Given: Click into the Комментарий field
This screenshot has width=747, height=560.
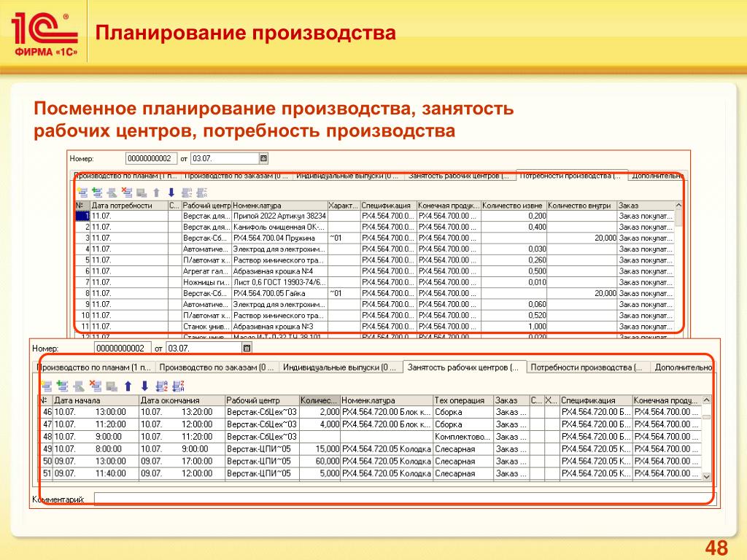Looking at the screenshot, I should coord(405,499).
